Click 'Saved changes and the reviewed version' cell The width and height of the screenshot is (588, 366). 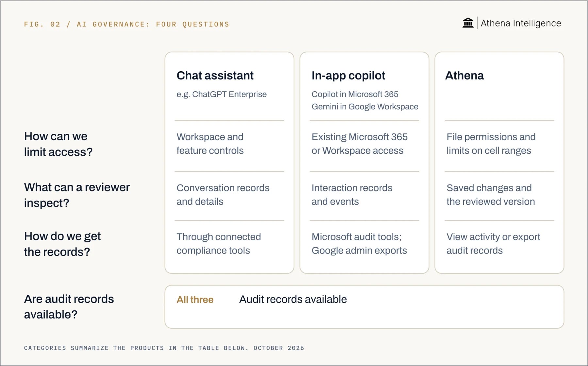pos(491,195)
